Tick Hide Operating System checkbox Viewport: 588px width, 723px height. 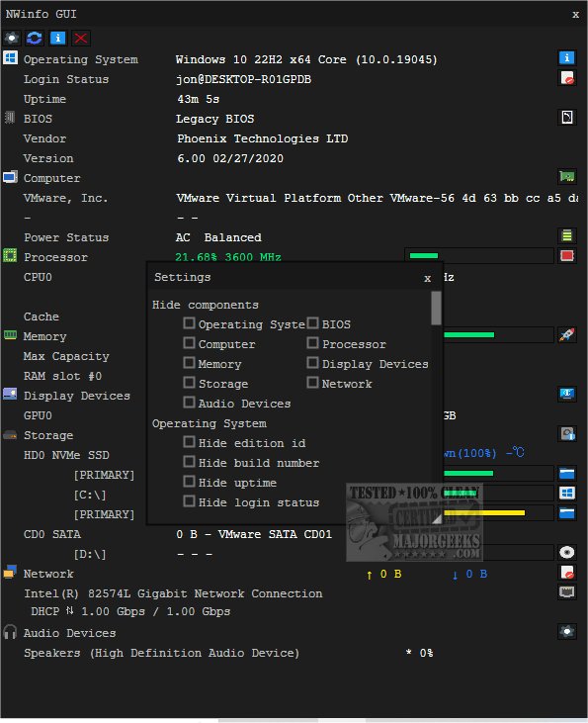click(189, 323)
